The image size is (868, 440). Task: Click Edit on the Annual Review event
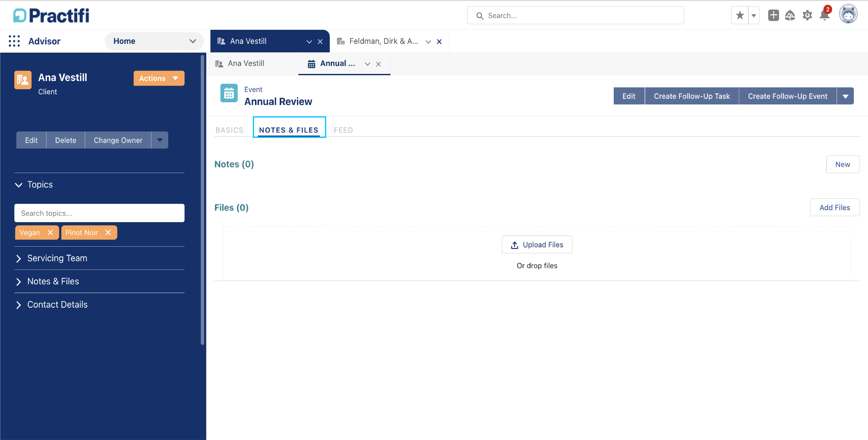[629, 96]
